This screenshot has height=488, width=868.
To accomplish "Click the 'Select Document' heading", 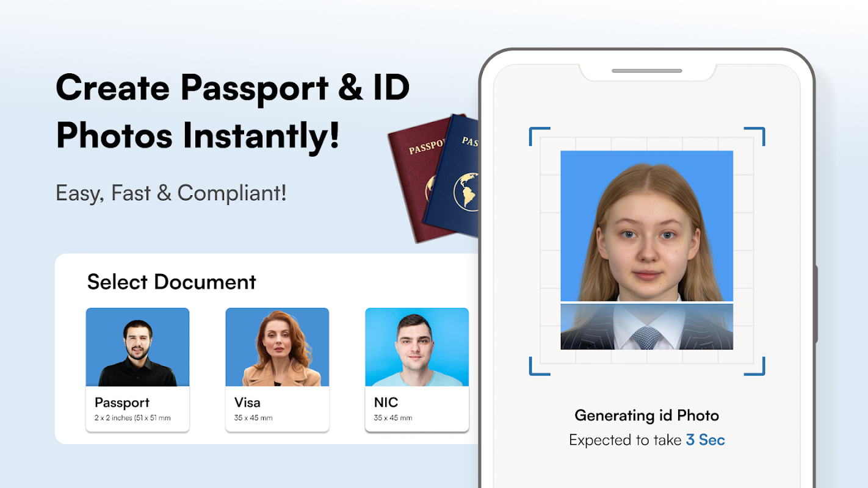I will click(x=172, y=282).
